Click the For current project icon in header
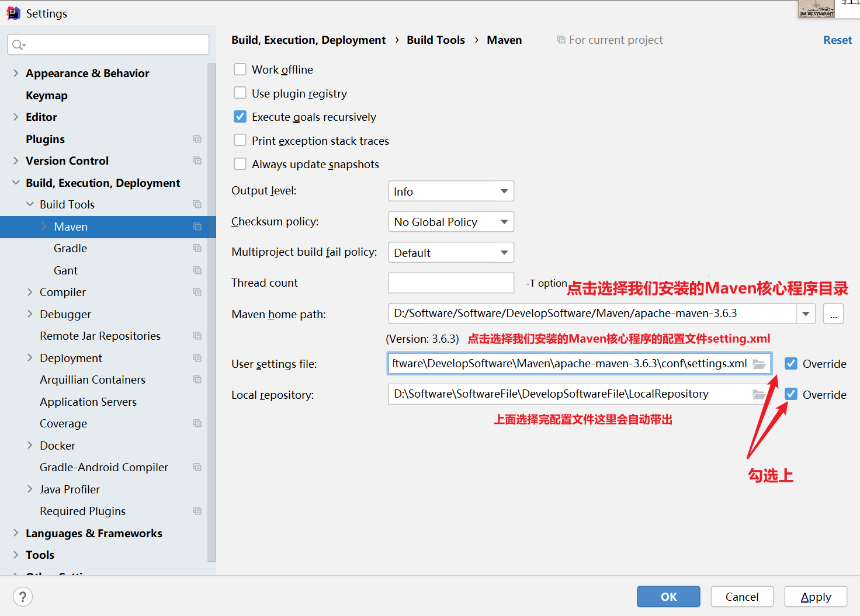This screenshot has height=616, width=860. click(x=561, y=40)
